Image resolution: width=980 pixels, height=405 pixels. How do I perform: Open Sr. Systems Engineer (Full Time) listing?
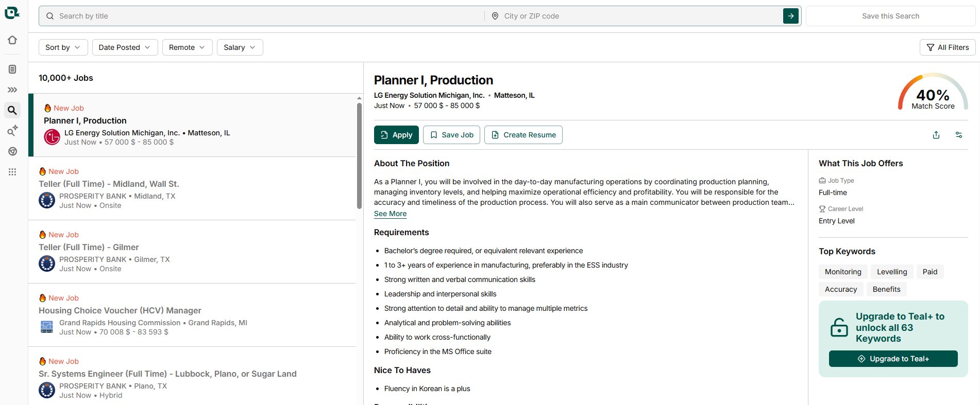tap(192, 377)
